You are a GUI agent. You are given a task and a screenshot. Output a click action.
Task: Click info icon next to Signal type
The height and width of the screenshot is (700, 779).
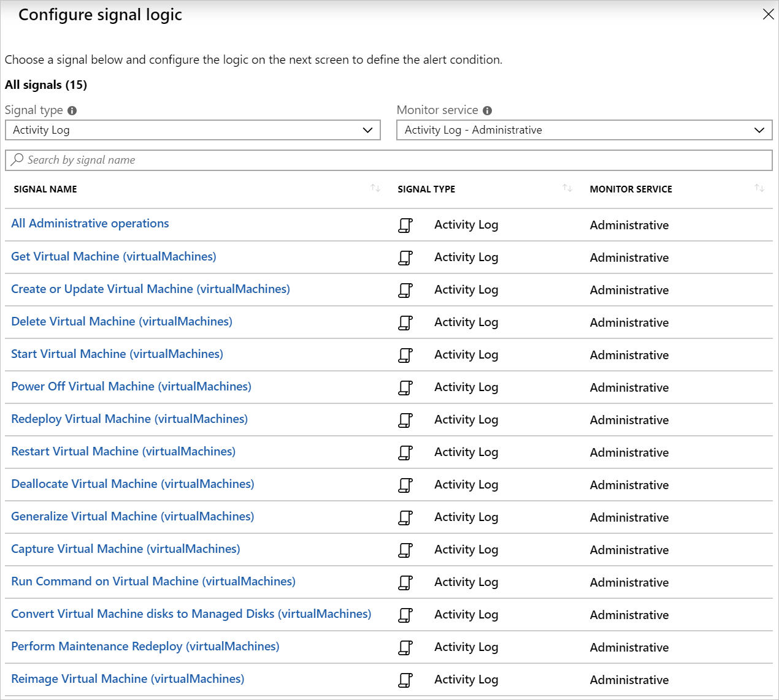click(72, 111)
